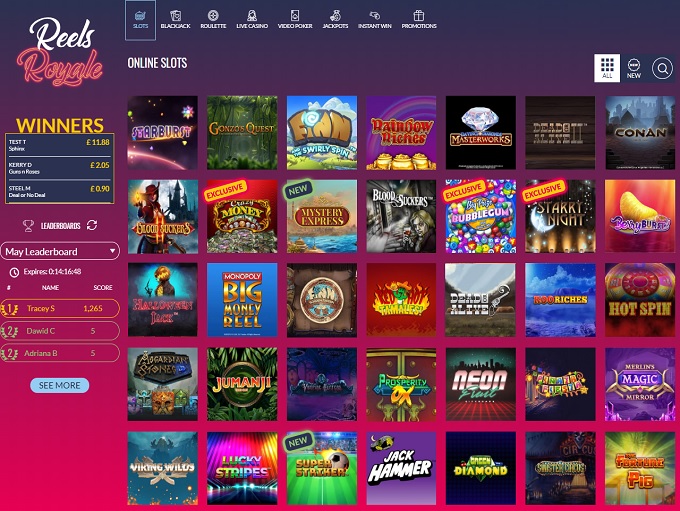680x511 pixels.
Task: Open the Promotions gift tab
Action: pos(419,20)
